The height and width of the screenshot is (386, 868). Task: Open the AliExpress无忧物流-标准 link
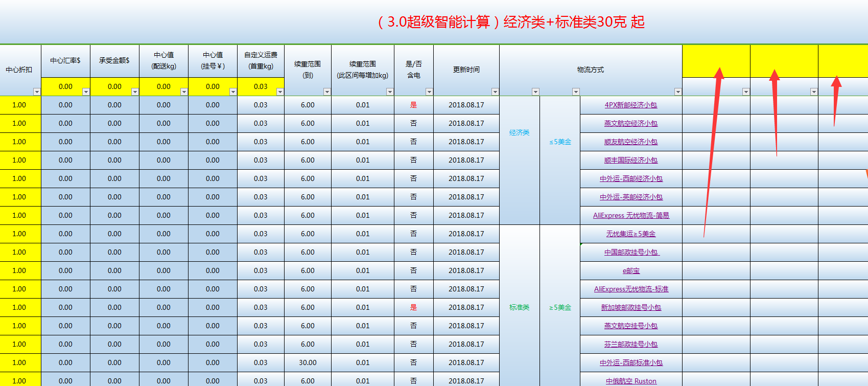[631, 289]
